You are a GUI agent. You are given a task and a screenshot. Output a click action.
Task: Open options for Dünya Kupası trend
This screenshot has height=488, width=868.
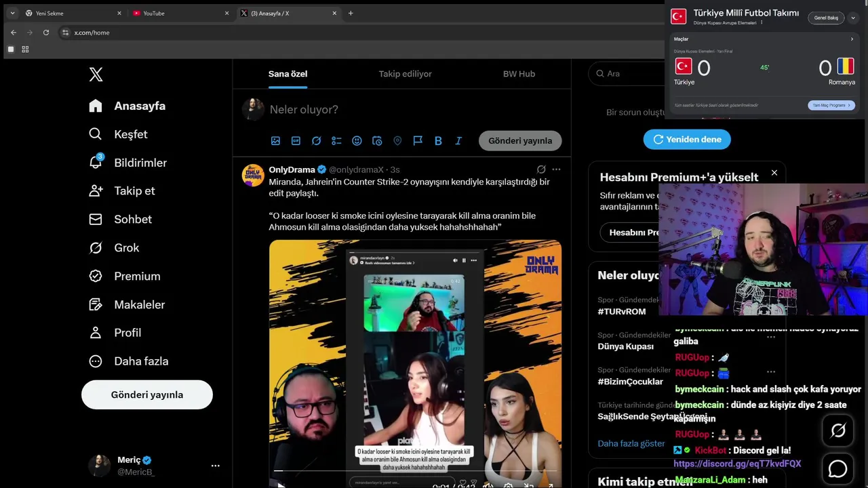coord(771,371)
